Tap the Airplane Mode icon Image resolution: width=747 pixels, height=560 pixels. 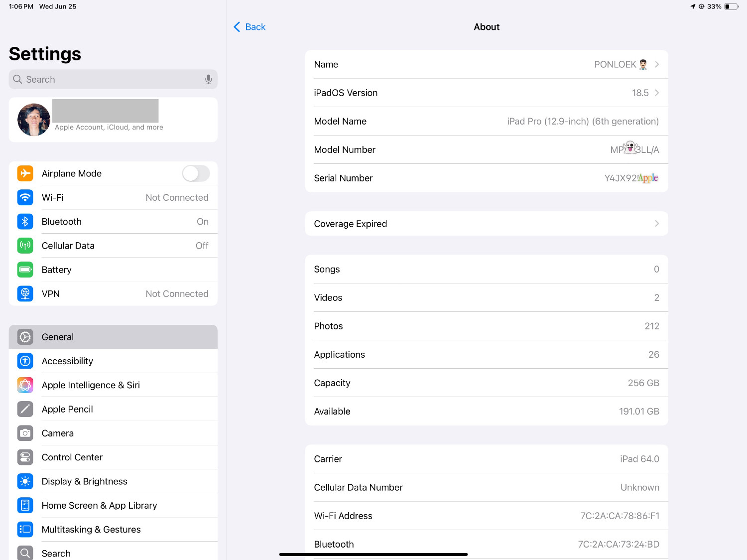pos(25,173)
